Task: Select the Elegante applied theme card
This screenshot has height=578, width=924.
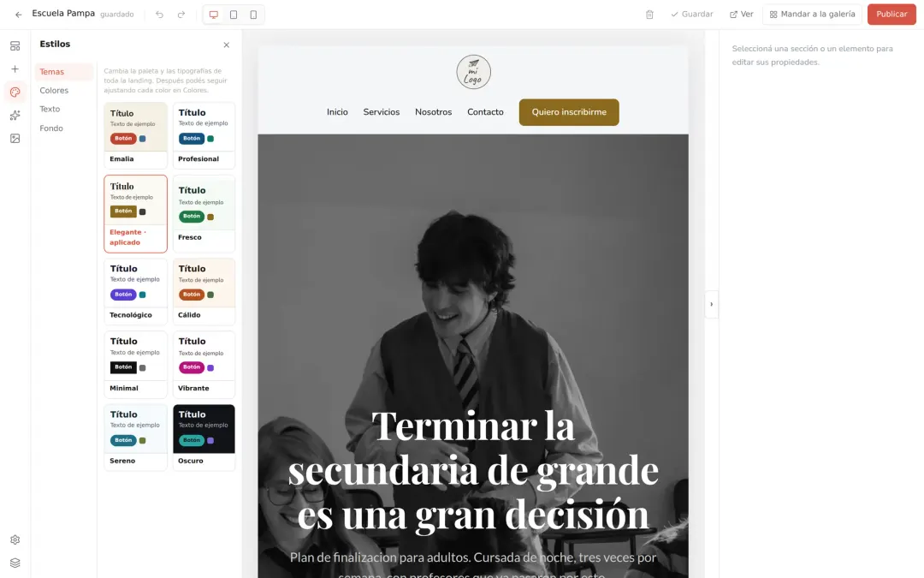Action: 135,213
